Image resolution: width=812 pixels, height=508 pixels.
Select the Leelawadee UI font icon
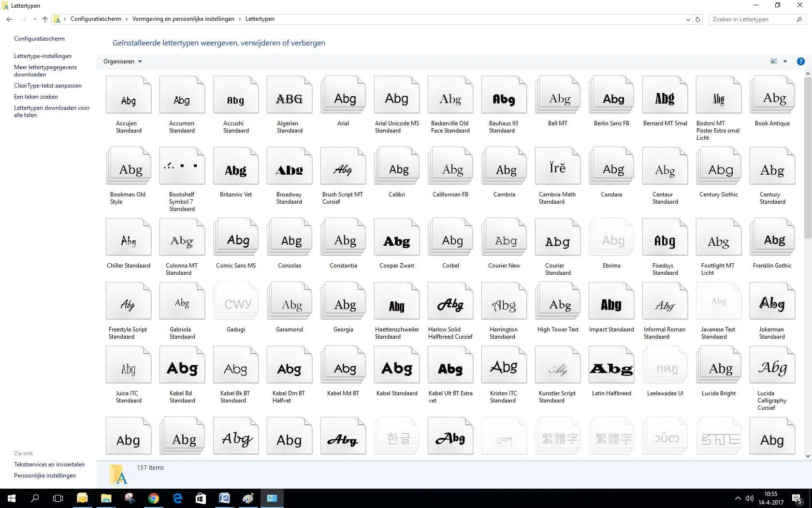tap(665, 365)
